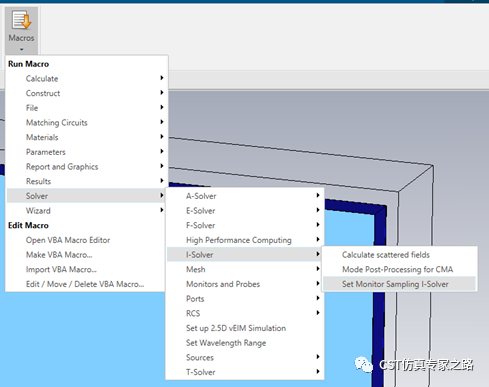
Task: Choose Open VBA Macro Editor
Action: [86, 240]
